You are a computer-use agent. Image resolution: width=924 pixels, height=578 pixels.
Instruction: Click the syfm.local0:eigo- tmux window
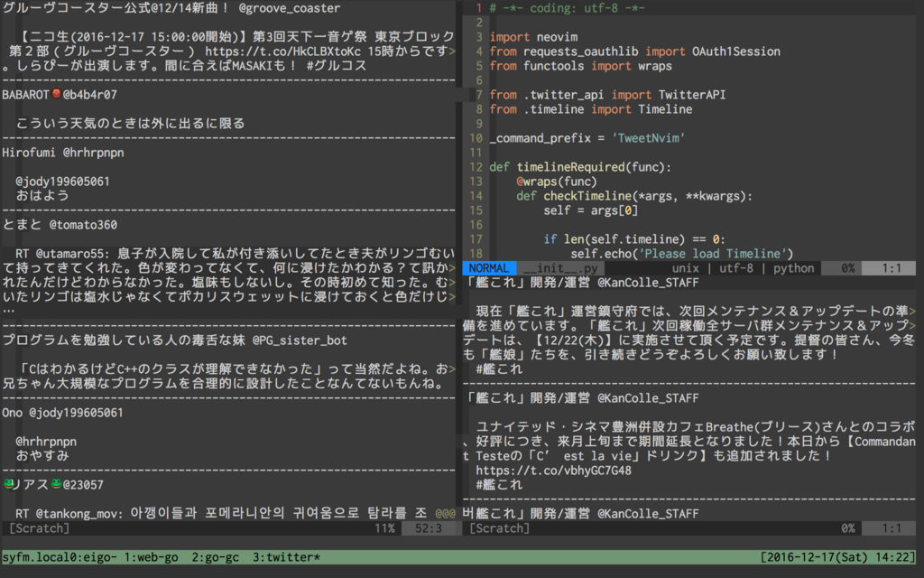(x=60, y=556)
